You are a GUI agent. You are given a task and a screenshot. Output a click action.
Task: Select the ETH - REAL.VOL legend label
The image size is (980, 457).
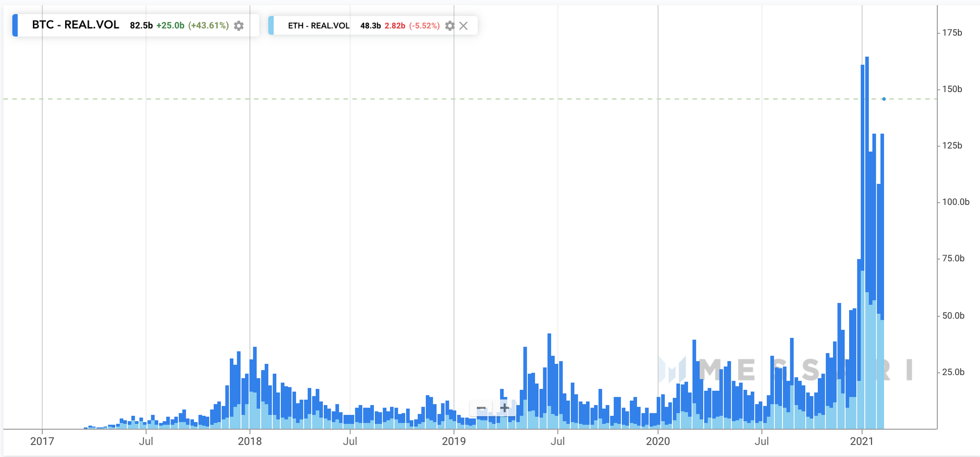pos(319,25)
